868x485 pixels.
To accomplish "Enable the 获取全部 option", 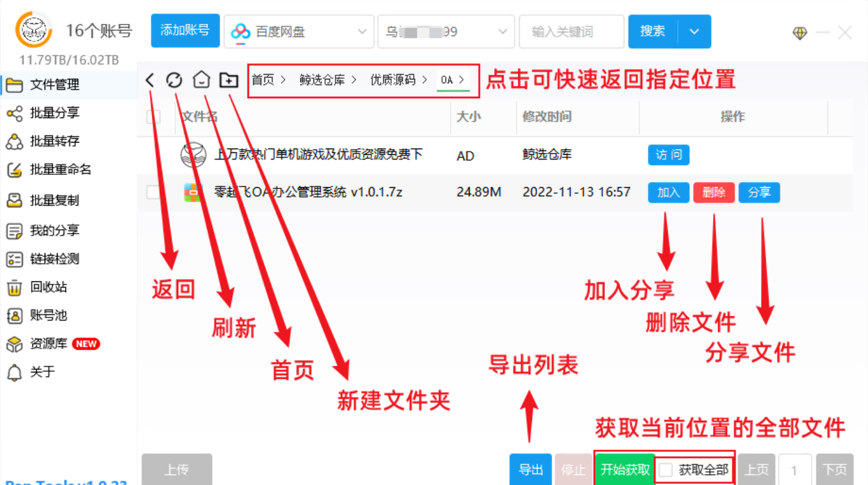I will click(x=667, y=468).
